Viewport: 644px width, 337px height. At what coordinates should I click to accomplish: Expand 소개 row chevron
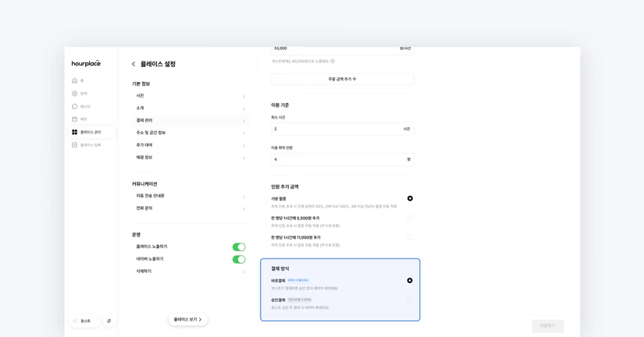[244, 108]
